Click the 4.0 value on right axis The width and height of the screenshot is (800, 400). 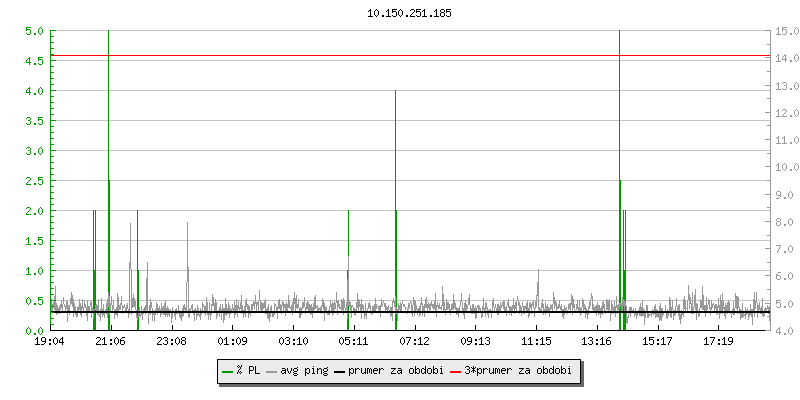pyautogui.click(x=785, y=331)
